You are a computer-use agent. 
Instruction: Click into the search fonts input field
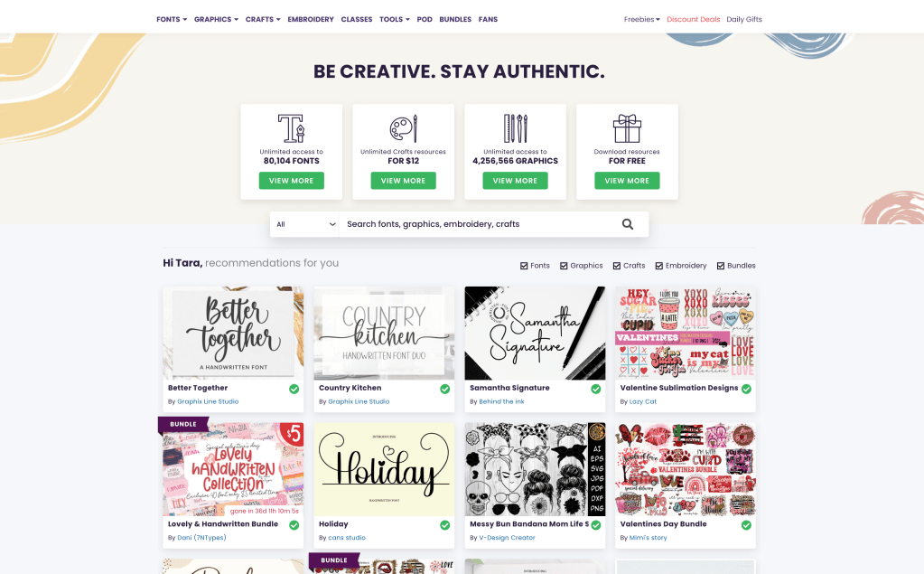click(x=477, y=224)
